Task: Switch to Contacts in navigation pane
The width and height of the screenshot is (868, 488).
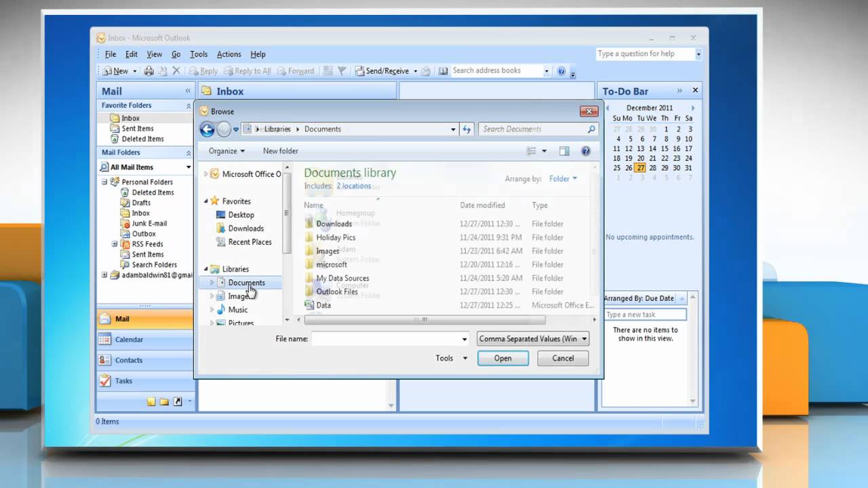Action: point(145,360)
